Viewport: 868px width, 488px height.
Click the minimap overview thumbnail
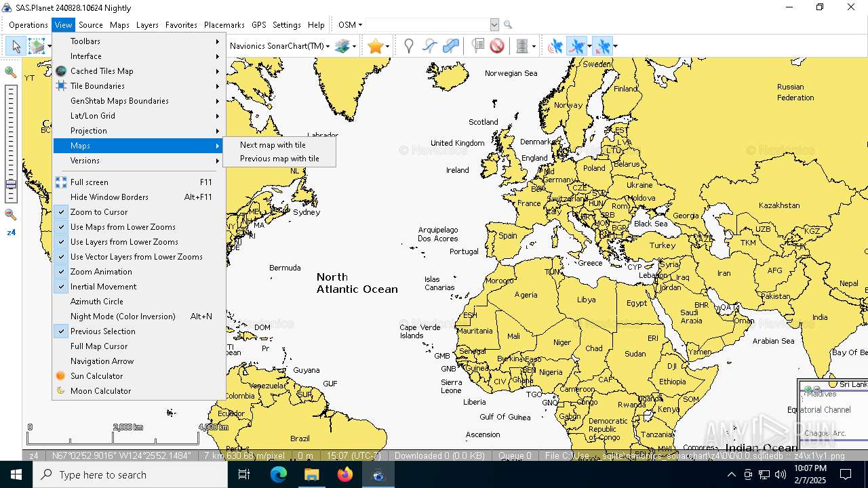[x=833, y=414]
